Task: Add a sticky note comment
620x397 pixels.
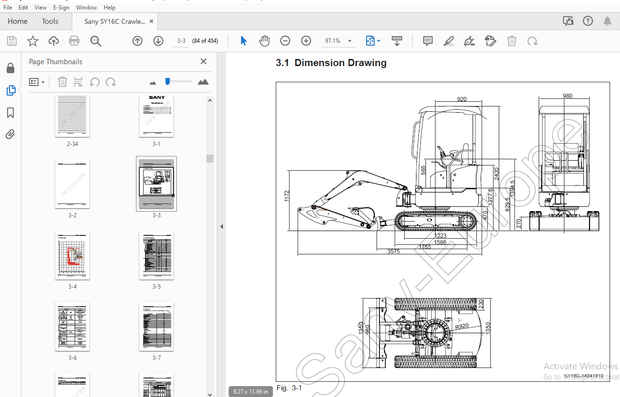Action: tap(427, 41)
